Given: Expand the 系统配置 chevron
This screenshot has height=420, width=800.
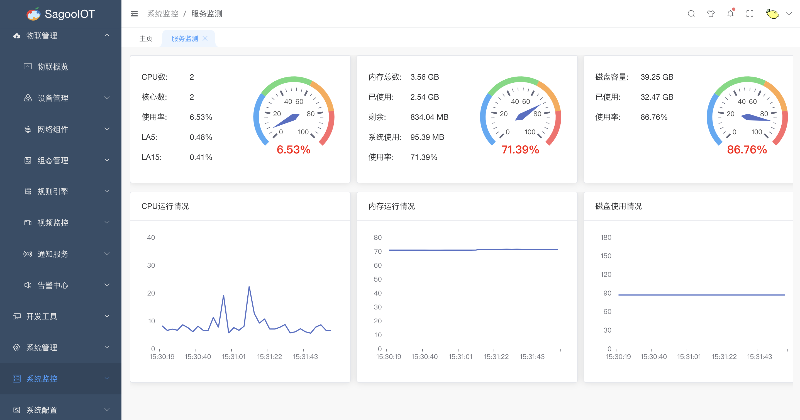Looking at the screenshot, I should (x=107, y=410).
